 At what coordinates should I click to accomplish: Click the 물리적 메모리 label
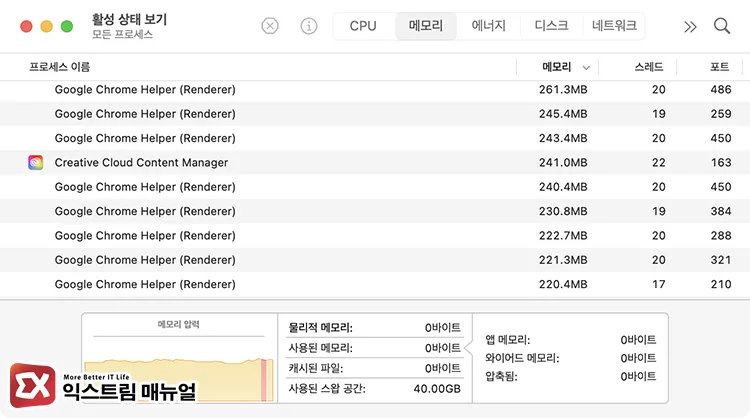[x=320, y=328]
